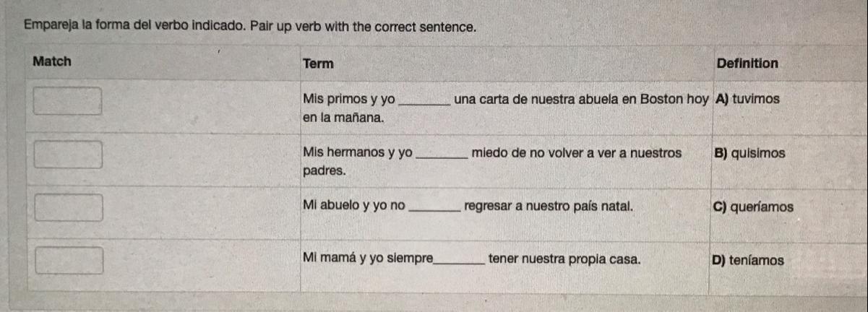Focus the match box for 'Mi abuelo y yo'
This screenshot has width=868, height=312.
click(70, 207)
